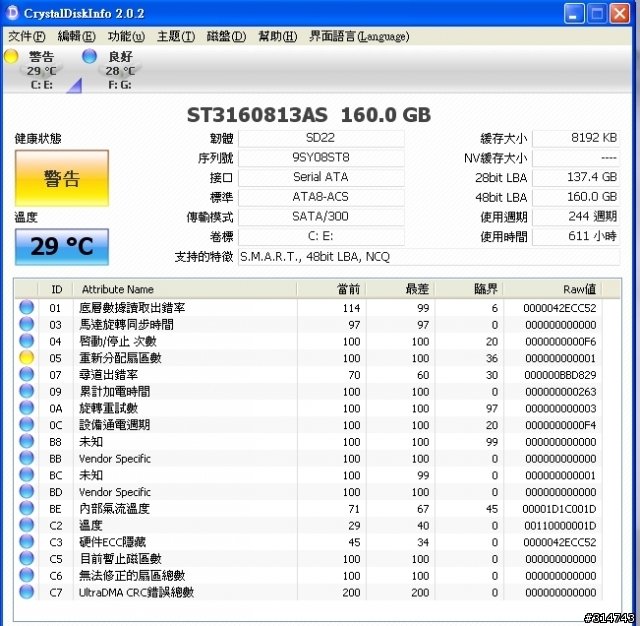Click the 29 °C temperature display

pyautogui.click(x=62, y=246)
